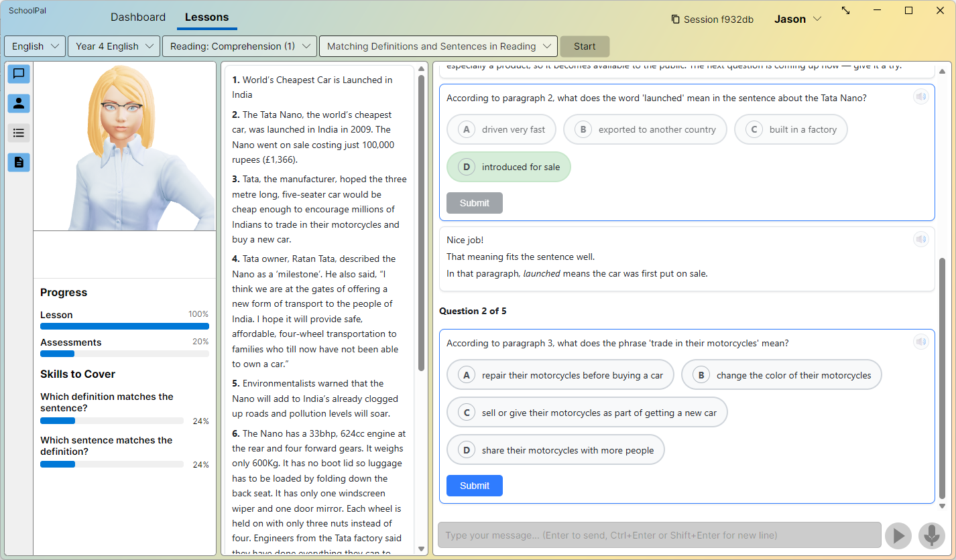
Task: Click paragraph 5 about Environmentalists
Action: [315, 399]
